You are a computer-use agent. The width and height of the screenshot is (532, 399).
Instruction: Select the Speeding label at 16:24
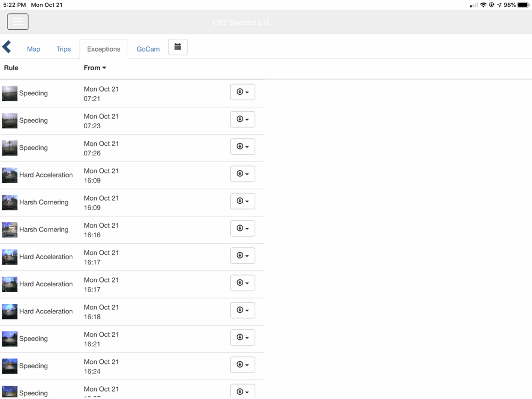pyautogui.click(x=33, y=366)
